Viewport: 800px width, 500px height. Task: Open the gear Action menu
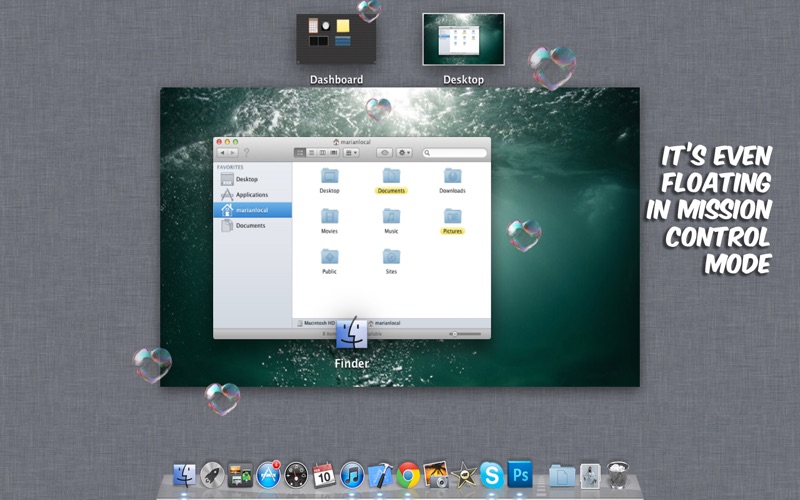[x=404, y=153]
